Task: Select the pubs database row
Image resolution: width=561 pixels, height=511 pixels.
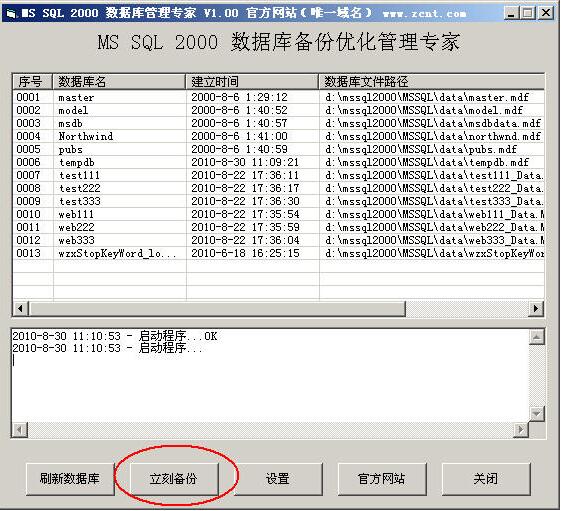Action: point(278,149)
